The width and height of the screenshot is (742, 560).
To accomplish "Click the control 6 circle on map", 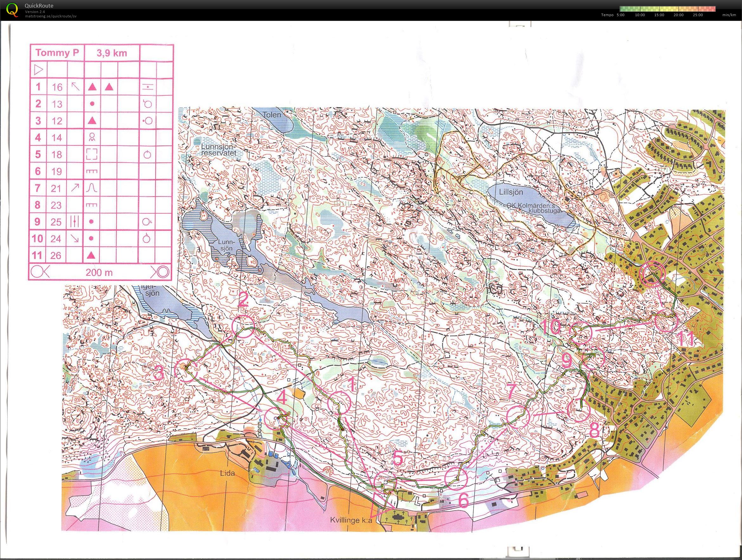I will (x=456, y=478).
